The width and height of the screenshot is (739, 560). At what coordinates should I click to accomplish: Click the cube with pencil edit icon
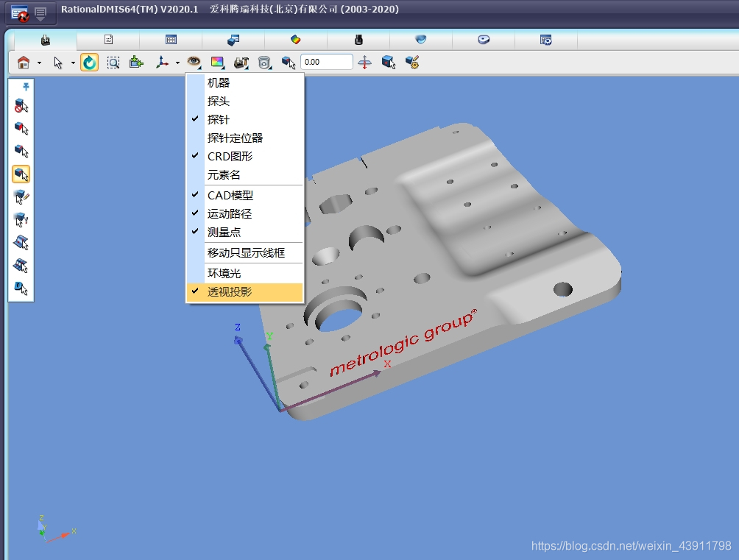[21, 197]
